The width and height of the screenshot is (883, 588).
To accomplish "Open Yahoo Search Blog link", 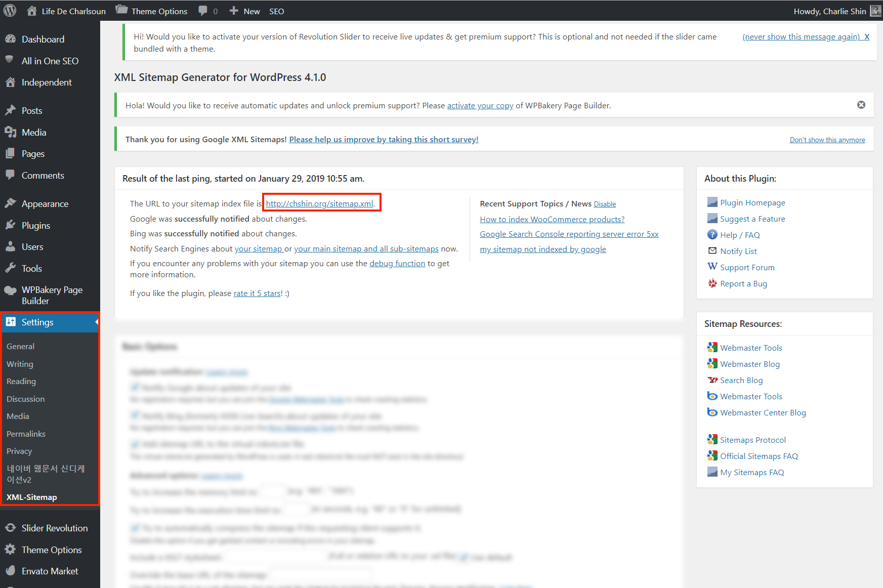I will coord(741,380).
